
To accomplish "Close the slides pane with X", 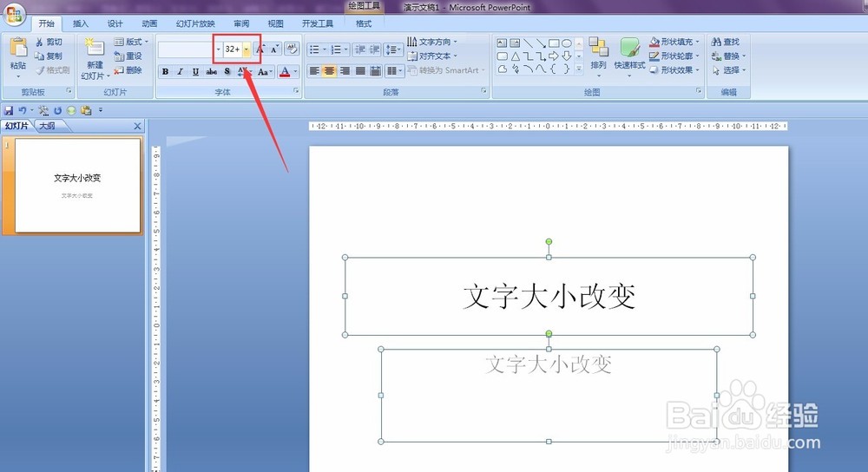I will click(137, 126).
